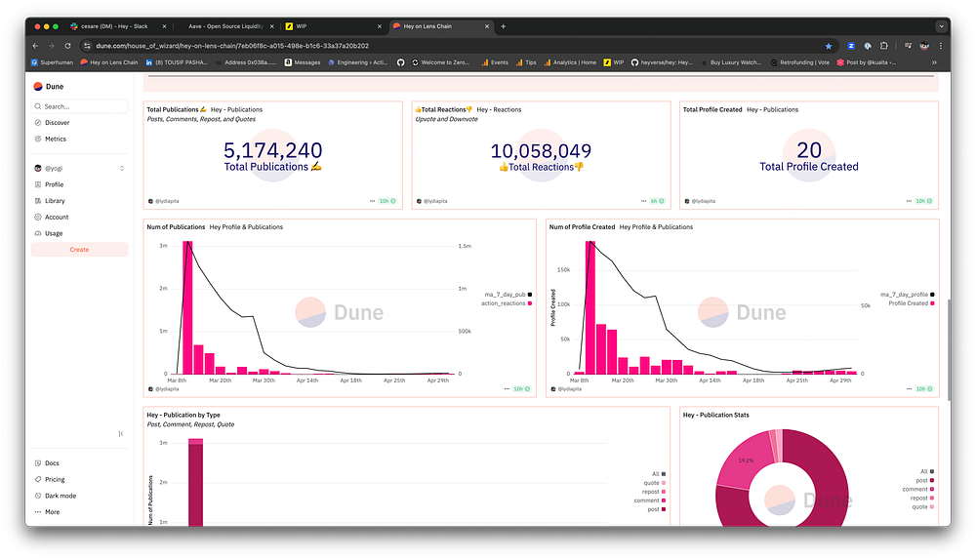Expand More options in sidebar

(x=48, y=512)
